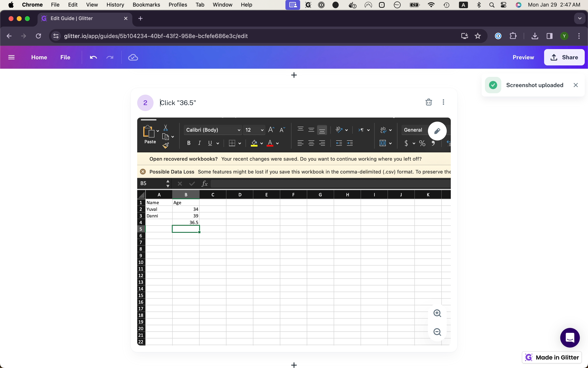Screen dimensions: 588x368
Task: Click center align icon in Excel screenshot
Action: 311,143
